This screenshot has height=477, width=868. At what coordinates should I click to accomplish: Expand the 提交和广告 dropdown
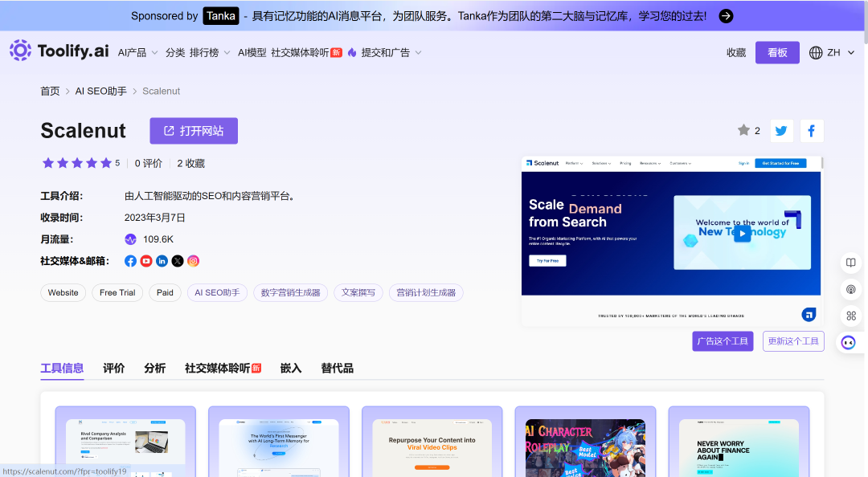(x=391, y=52)
